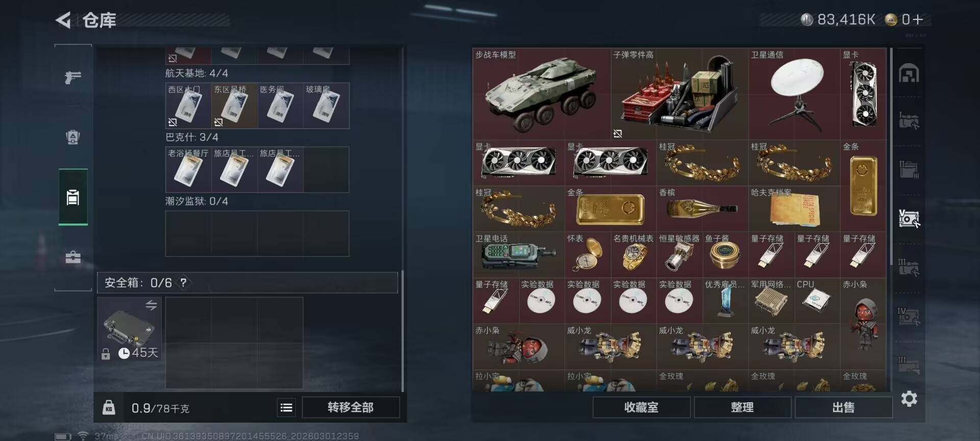Open the briefcase category in left sidebar
This screenshot has height=441, width=980.
[x=73, y=257]
